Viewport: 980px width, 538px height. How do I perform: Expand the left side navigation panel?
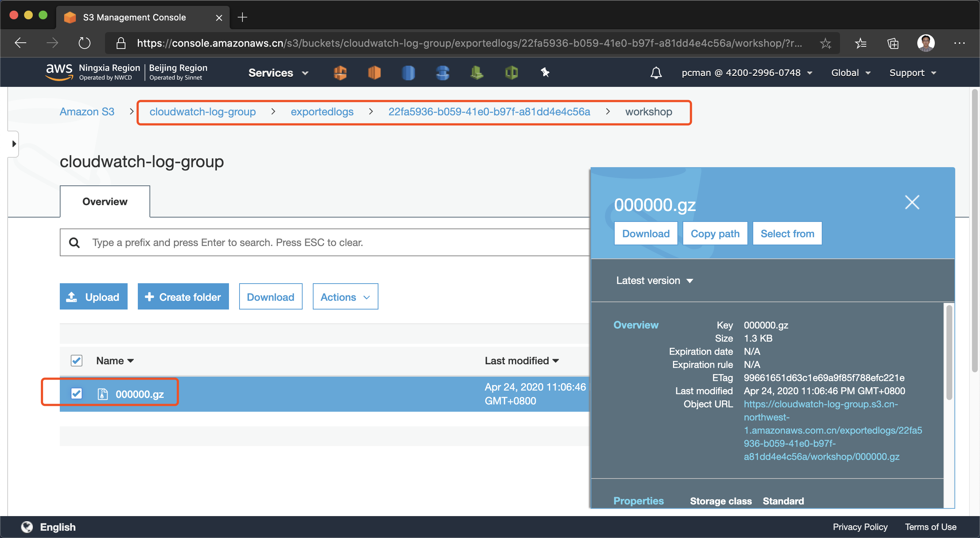pos(14,144)
